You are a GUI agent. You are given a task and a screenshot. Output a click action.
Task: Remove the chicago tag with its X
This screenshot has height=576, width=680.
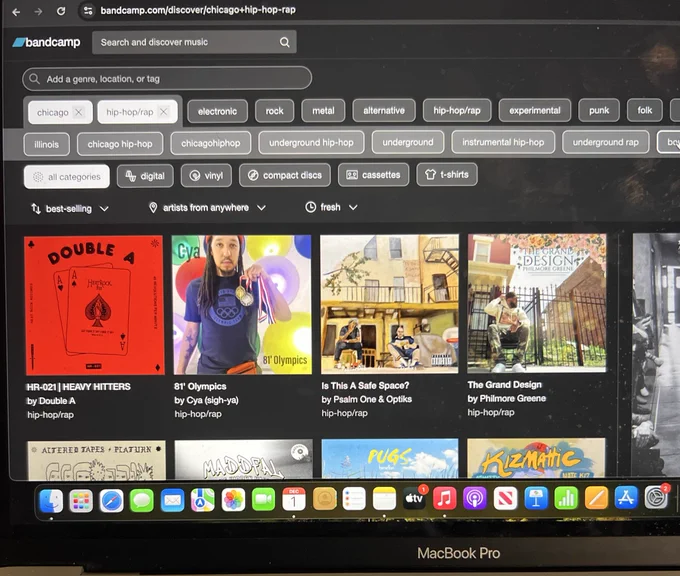click(78, 112)
